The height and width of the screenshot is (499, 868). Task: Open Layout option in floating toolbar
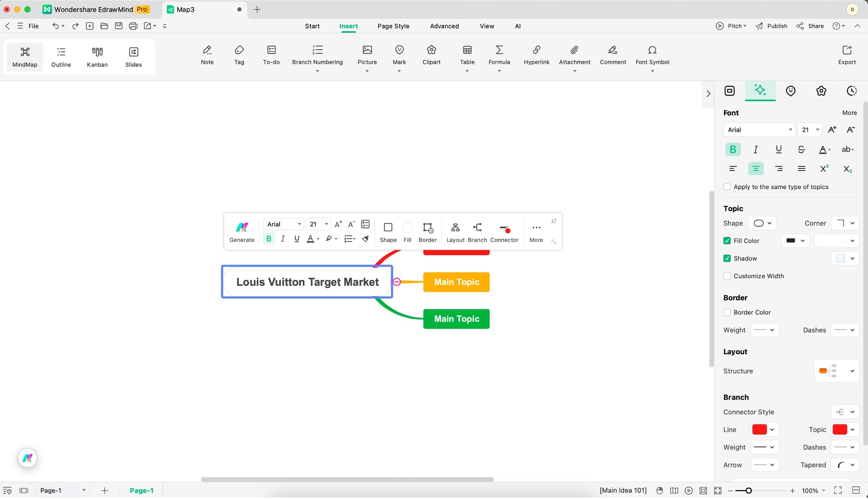tap(455, 232)
